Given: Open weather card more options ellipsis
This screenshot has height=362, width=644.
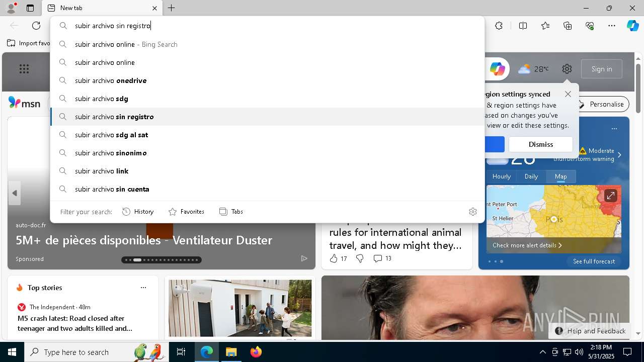Looking at the screenshot, I should (614, 129).
